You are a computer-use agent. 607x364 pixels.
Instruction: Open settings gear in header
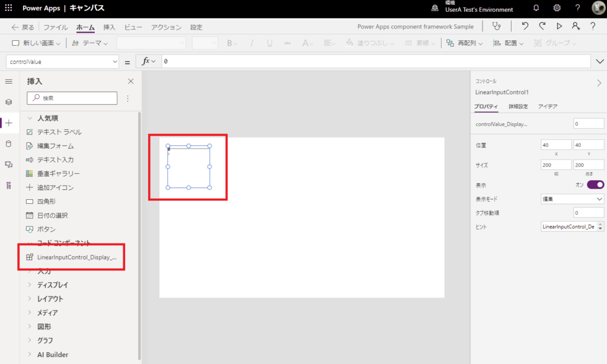(x=557, y=8)
